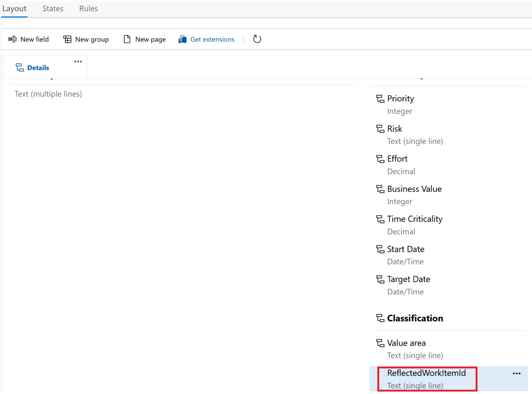Viewport: 532px width, 394px height.
Task: Click the field icon beside Effort
Action: [380, 158]
